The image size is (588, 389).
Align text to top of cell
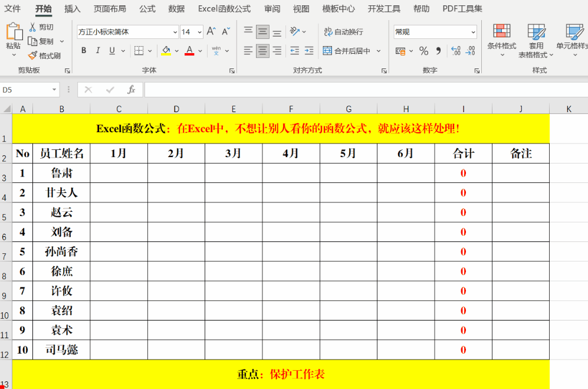click(248, 31)
